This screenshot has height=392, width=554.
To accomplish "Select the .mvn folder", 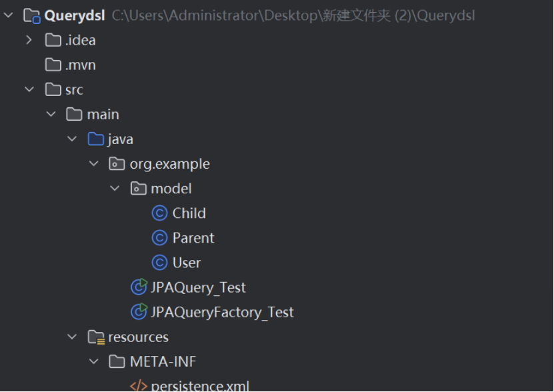I will [x=80, y=65].
